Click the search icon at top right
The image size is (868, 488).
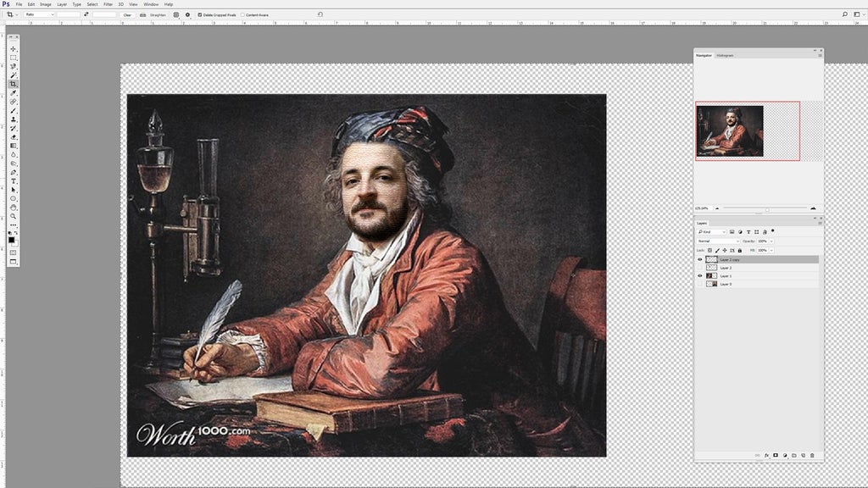(x=845, y=14)
